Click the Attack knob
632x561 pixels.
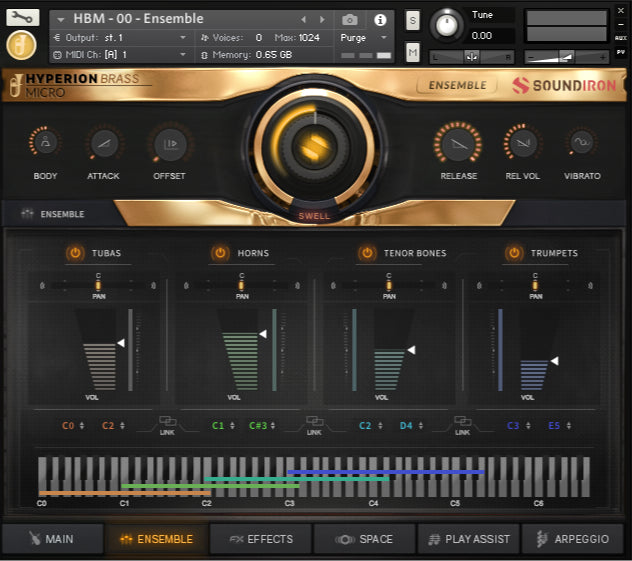point(104,144)
